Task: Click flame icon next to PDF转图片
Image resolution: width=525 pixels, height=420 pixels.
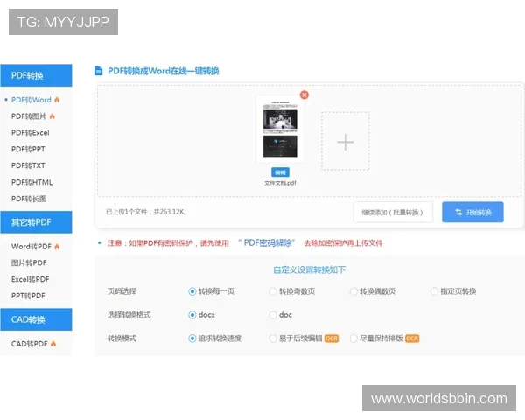Action: coord(52,115)
